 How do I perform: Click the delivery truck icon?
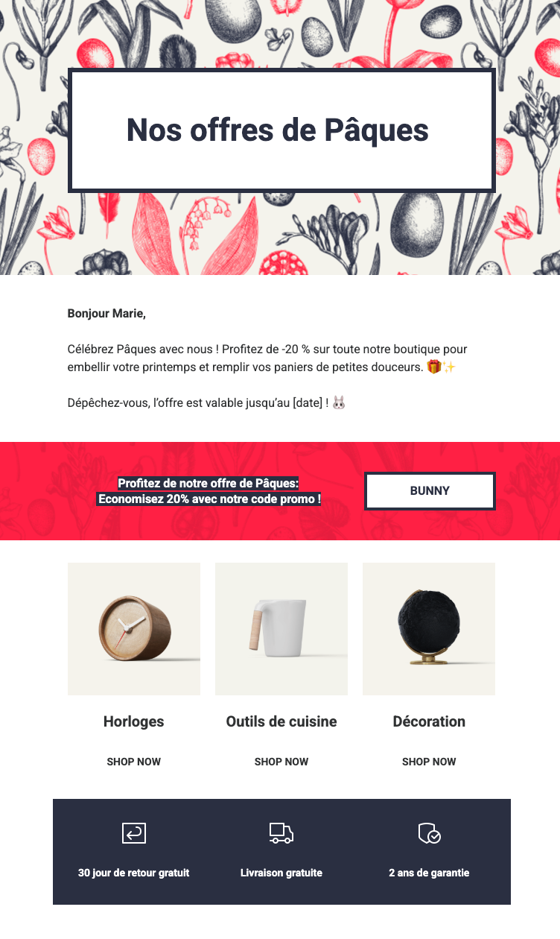(x=281, y=833)
